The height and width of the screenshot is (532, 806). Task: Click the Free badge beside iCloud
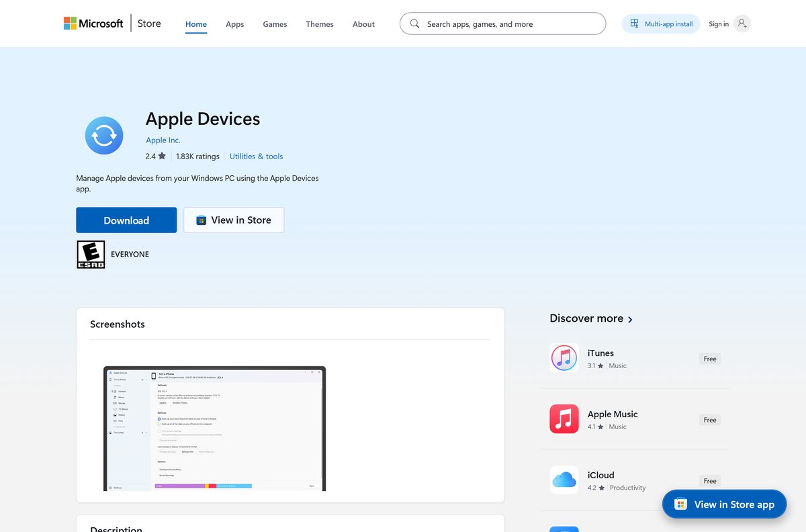coord(710,481)
